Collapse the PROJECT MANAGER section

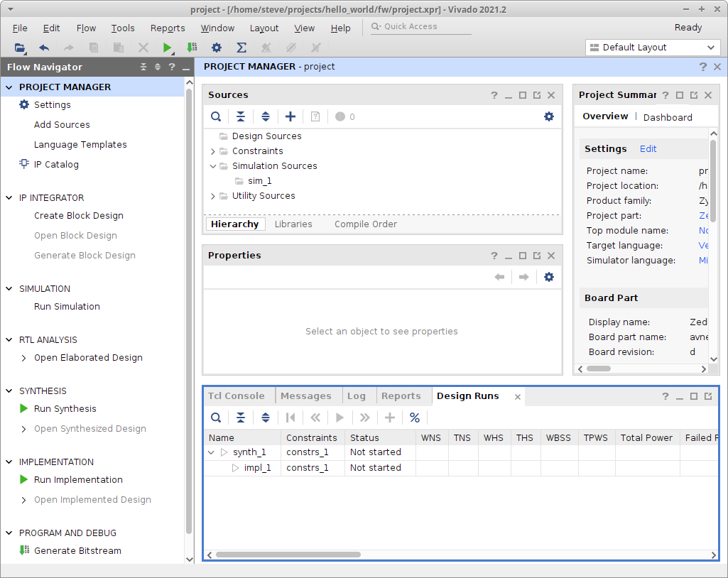[9, 87]
